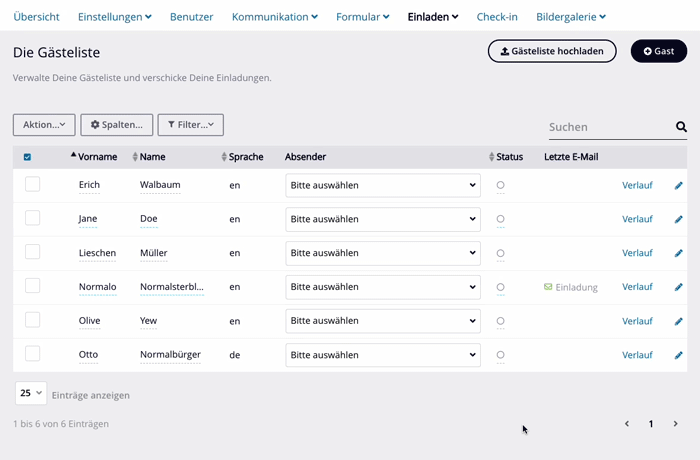Viewport: 700px width, 460px height.
Task: Open Absender dropdown for Erich Walbaum
Action: tap(383, 185)
